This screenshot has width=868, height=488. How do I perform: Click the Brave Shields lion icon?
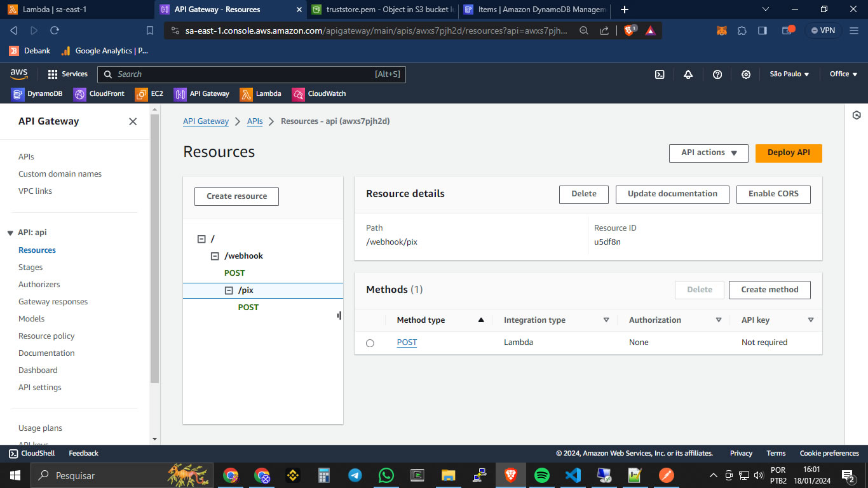[629, 30]
